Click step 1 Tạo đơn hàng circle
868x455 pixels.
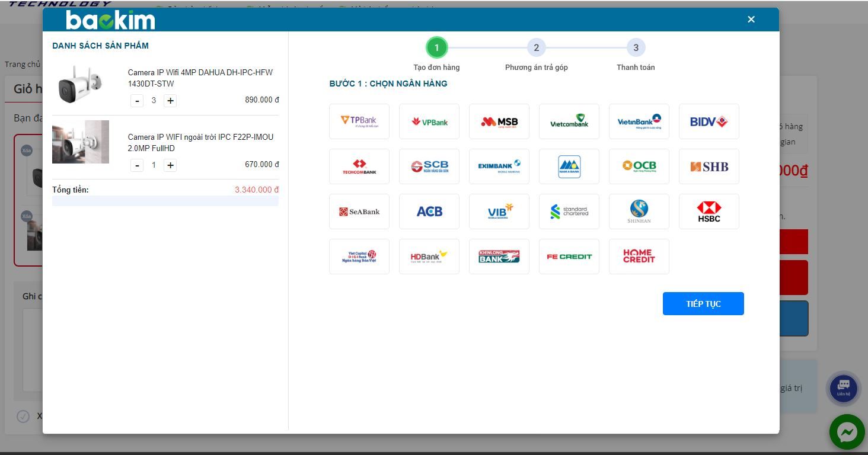point(436,47)
